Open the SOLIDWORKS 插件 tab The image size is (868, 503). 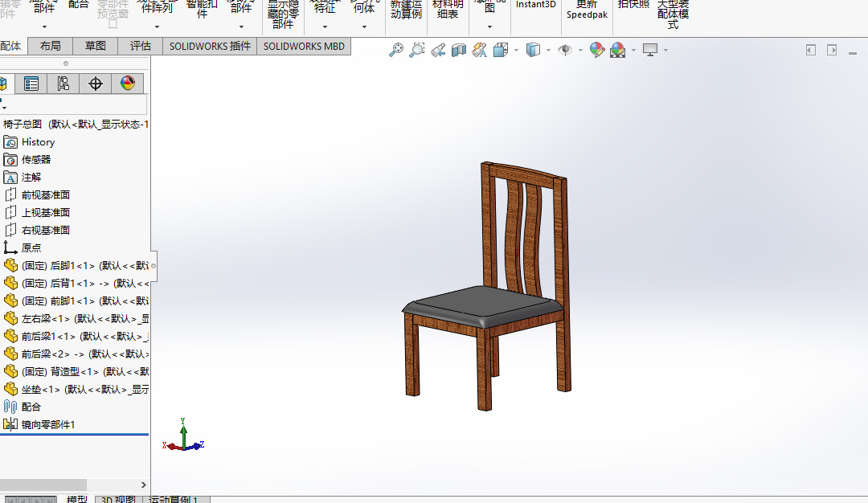click(x=210, y=46)
